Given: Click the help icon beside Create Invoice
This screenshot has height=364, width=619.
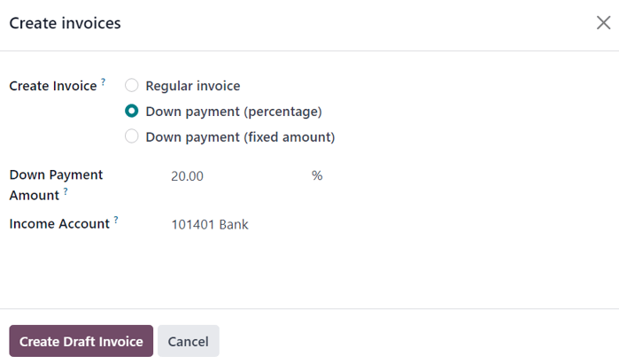Looking at the screenshot, I should [x=103, y=81].
